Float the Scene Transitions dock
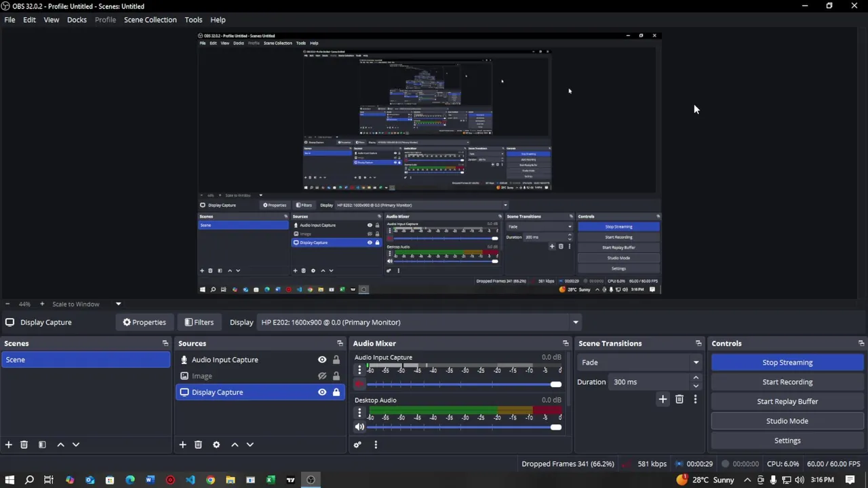868x488 pixels. pos(698,343)
